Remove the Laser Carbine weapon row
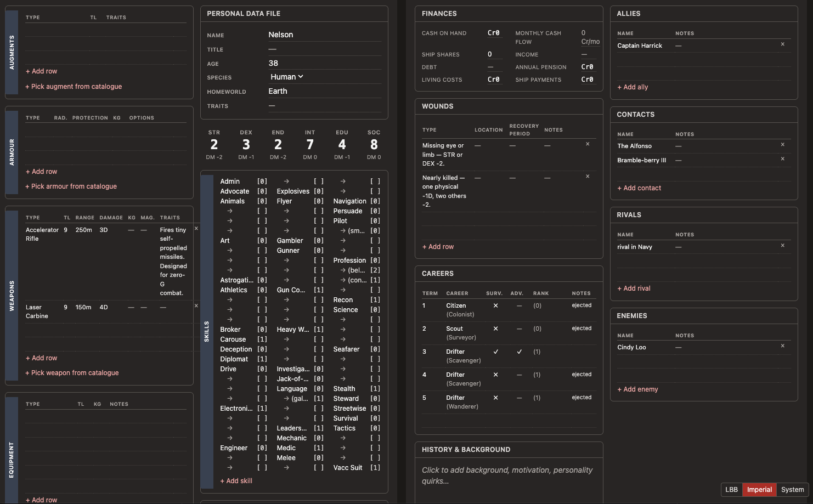The image size is (813, 504). 196,306
